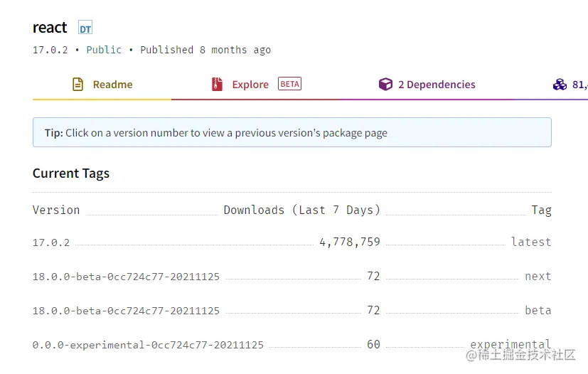Viewport: 588px width, 374px height.
Task: Click the Version column header
Action: tap(56, 210)
